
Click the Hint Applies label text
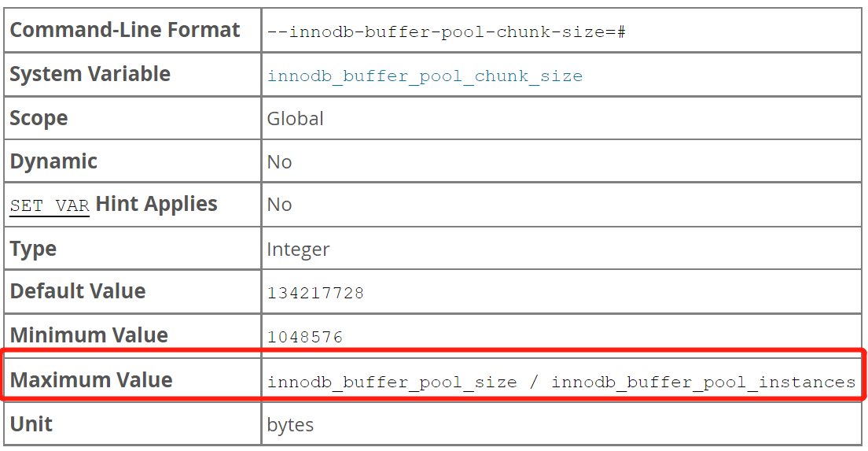[156, 204]
